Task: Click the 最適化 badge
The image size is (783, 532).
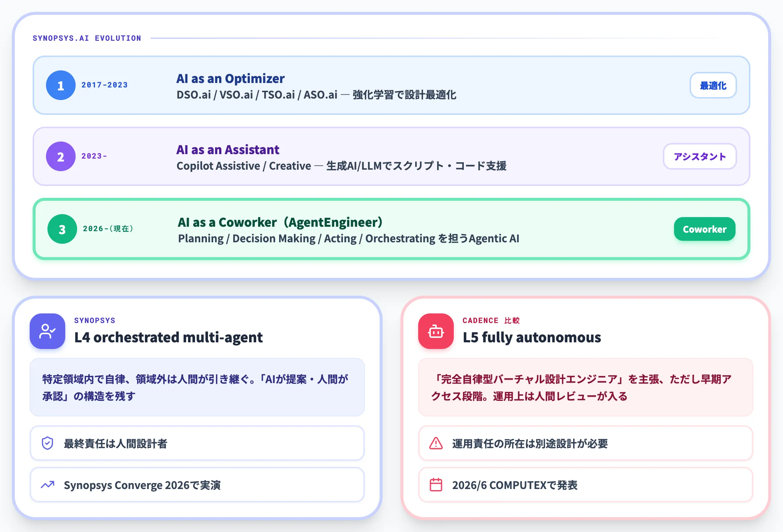Action: (713, 86)
